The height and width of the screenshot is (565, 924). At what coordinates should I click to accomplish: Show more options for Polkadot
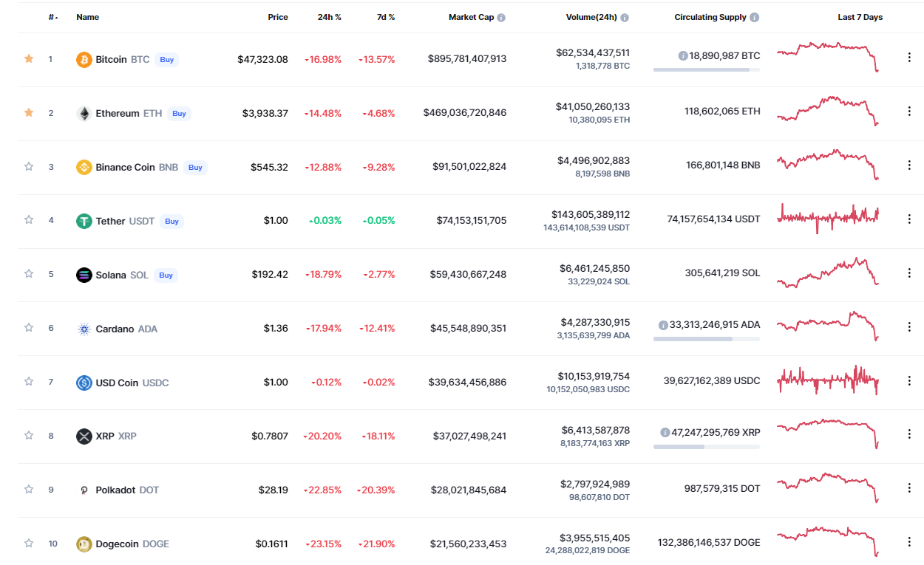coord(909,488)
